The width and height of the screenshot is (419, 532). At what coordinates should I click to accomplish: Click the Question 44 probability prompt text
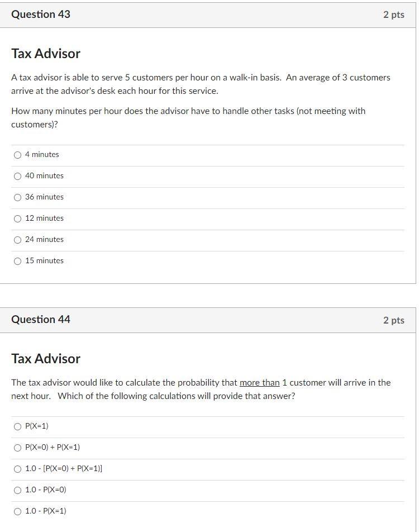tap(201, 389)
